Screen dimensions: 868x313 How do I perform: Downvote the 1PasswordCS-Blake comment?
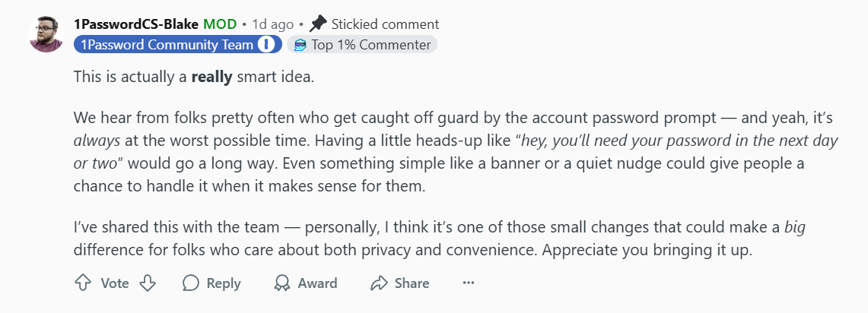148,283
